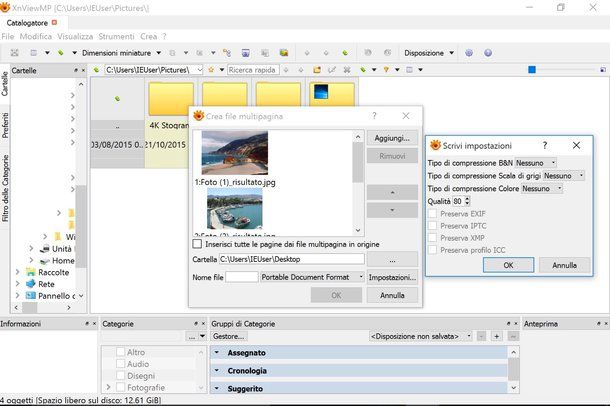Click OK in Scrivi impostazioni
This screenshot has height=406, width=610.
point(508,265)
